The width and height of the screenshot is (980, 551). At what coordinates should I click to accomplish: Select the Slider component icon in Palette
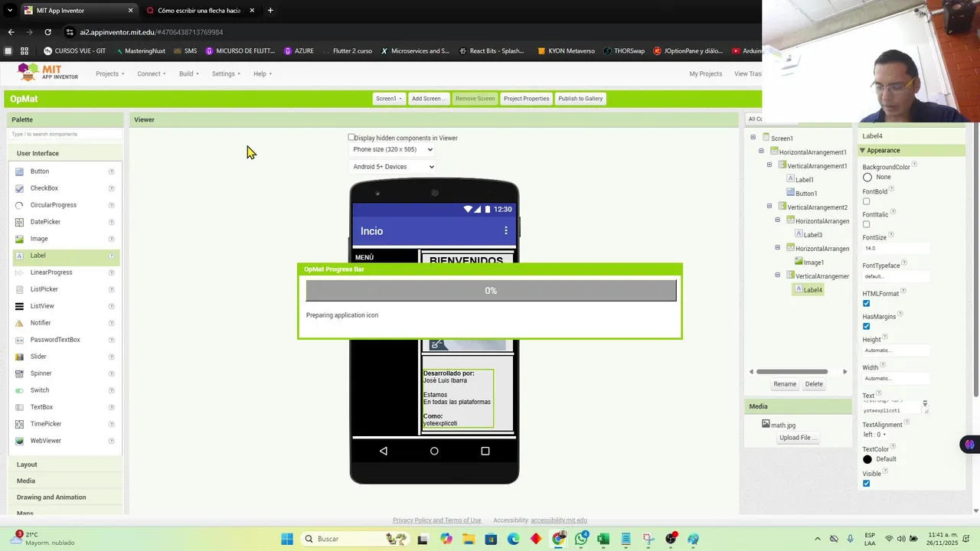pyautogui.click(x=20, y=357)
